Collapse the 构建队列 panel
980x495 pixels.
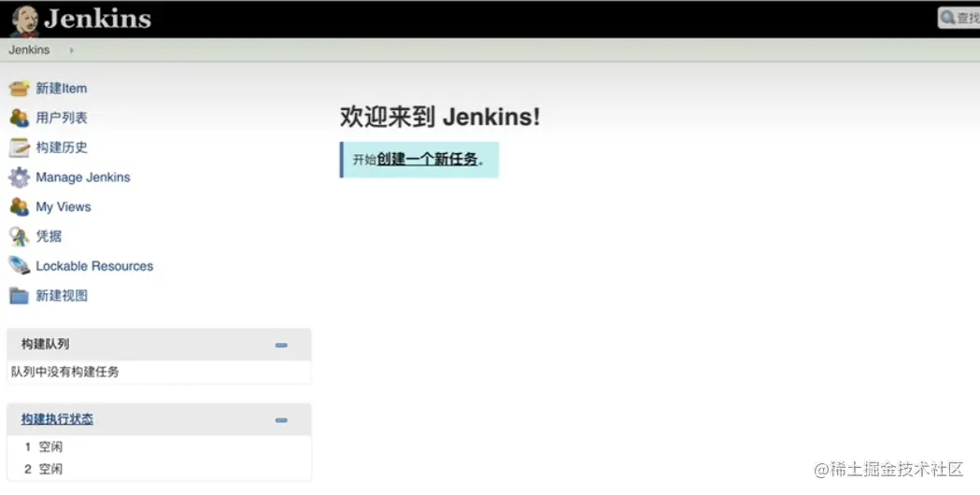coord(281,345)
